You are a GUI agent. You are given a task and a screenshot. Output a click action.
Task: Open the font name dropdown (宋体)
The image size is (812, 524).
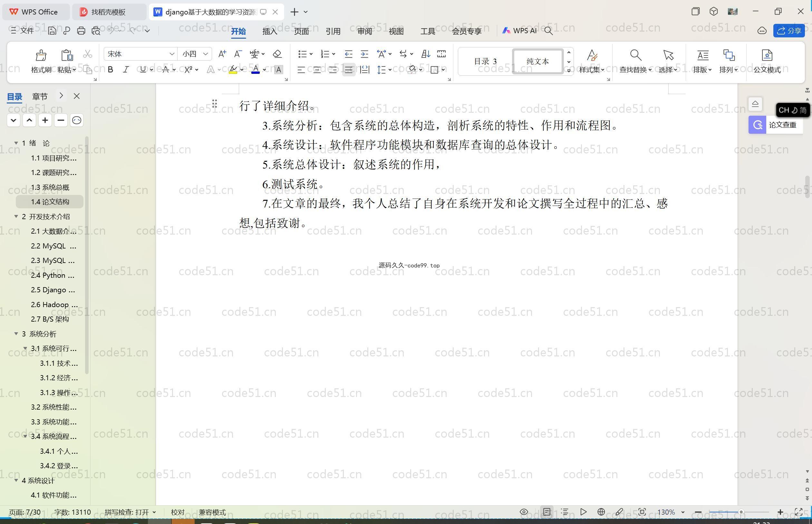click(172, 54)
